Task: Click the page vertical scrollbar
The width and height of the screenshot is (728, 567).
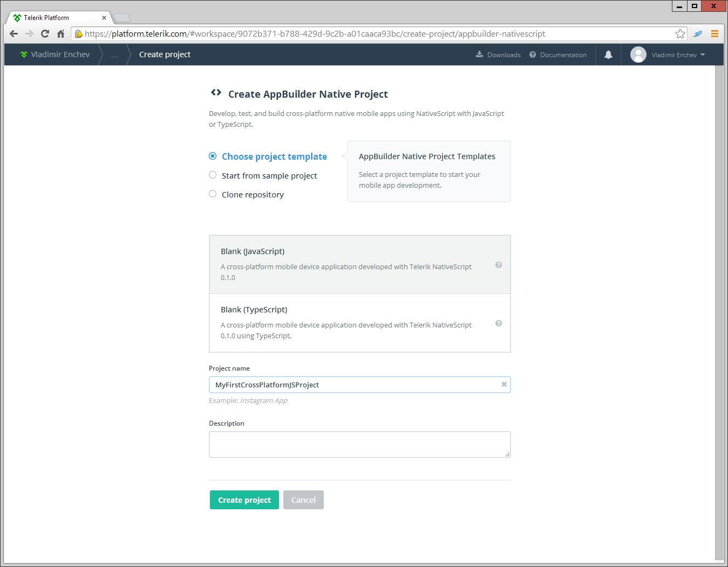Action: [719, 313]
